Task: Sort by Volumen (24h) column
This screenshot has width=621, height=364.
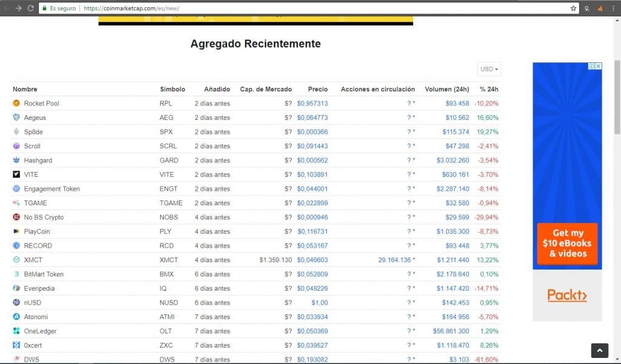Action: pos(447,90)
